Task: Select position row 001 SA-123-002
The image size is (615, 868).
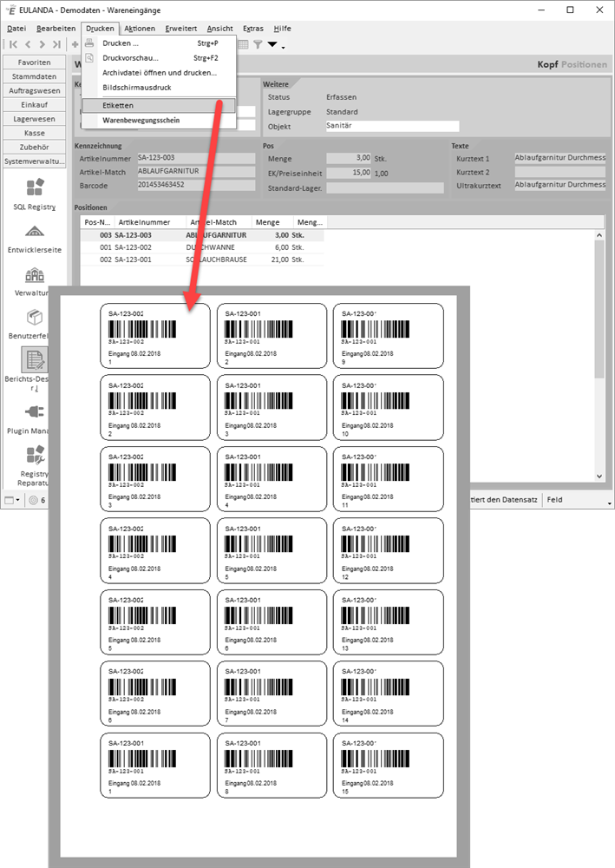Action: point(202,247)
